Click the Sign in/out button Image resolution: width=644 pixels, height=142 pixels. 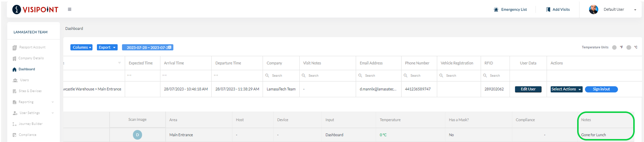pyautogui.click(x=601, y=89)
